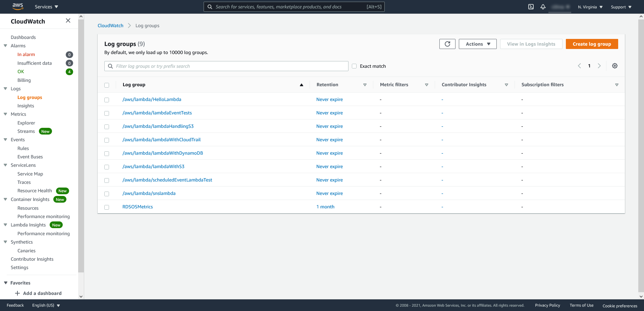644x311 pixels.
Task: Click Create log group button
Action: 592,44
